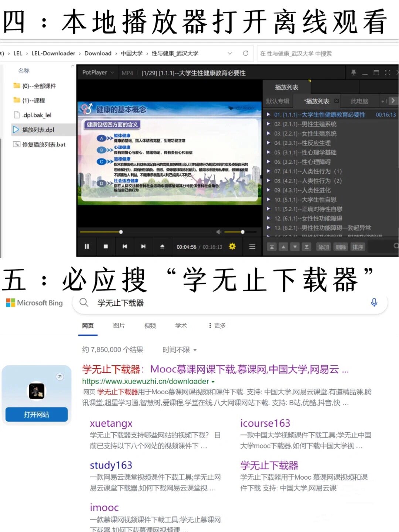Open the icourse163 sub-link
The width and height of the screenshot is (399, 532).
coord(265,423)
